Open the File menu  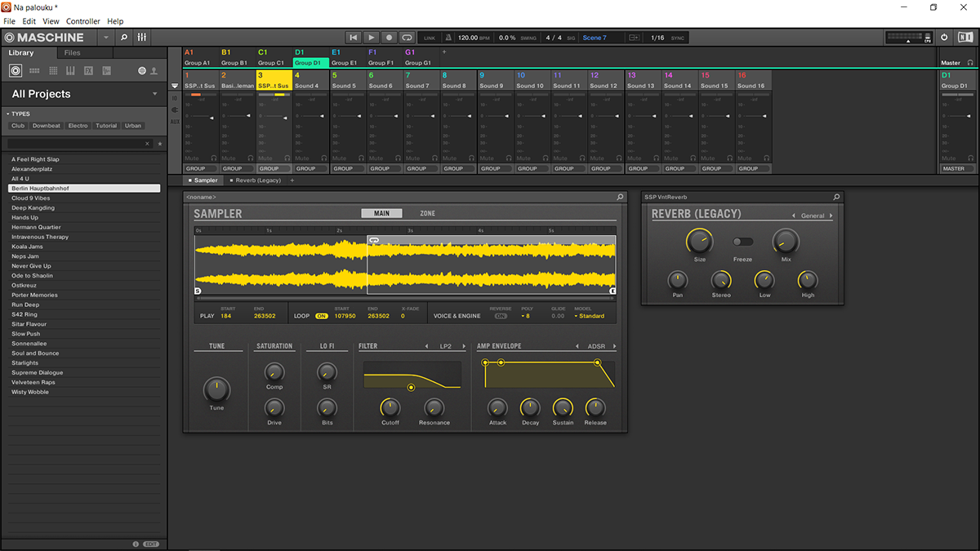coord(10,21)
